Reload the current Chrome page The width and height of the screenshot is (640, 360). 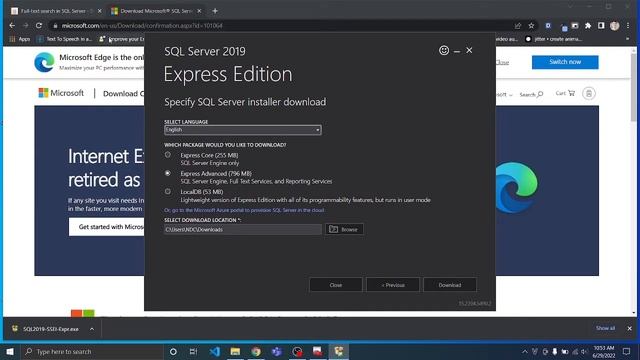[x=39, y=25]
